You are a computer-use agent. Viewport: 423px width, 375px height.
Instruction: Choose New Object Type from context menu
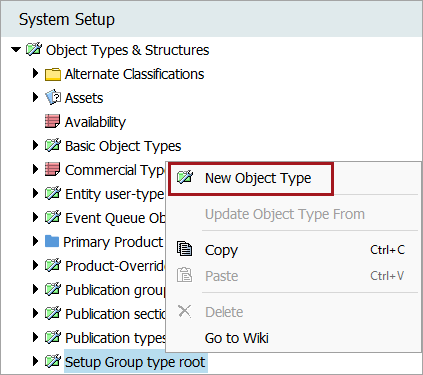pyautogui.click(x=258, y=178)
